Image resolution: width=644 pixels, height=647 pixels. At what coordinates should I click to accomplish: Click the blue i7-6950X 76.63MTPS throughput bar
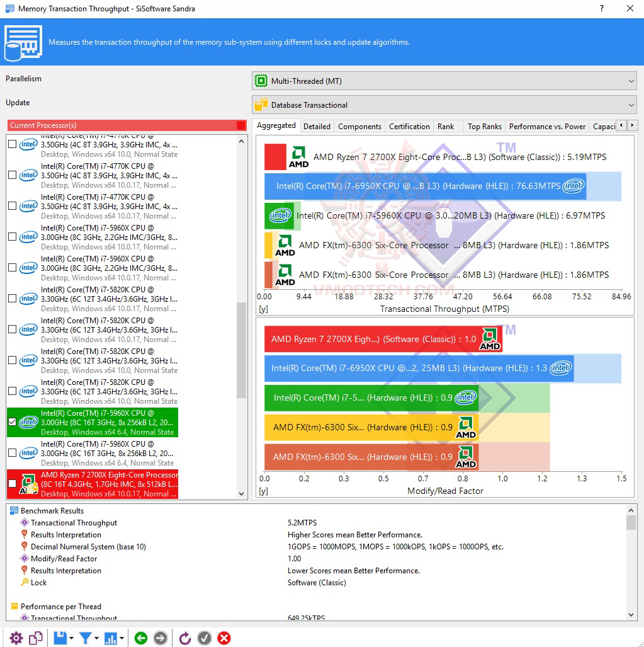tap(425, 186)
